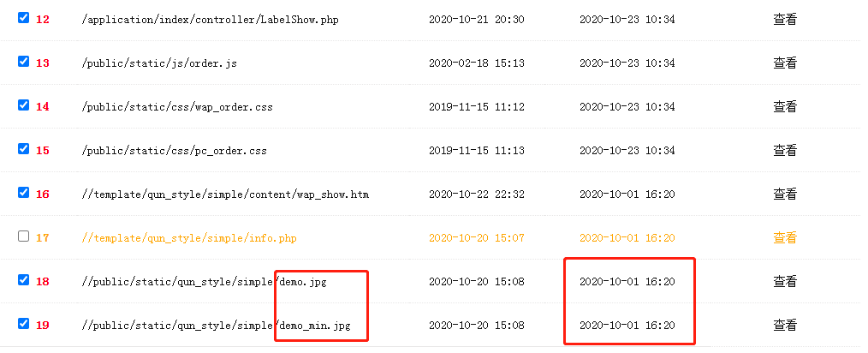
Task: View demo.jpg using its 查看 link
Action: coord(784,281)
